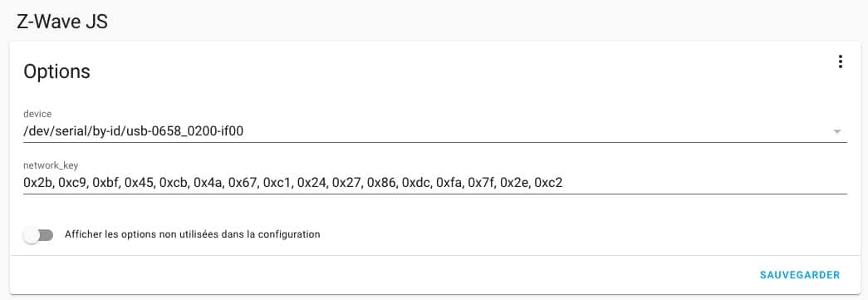868x300 pixels.
Task: Focus the network_key input field
Action: [434, 183]
